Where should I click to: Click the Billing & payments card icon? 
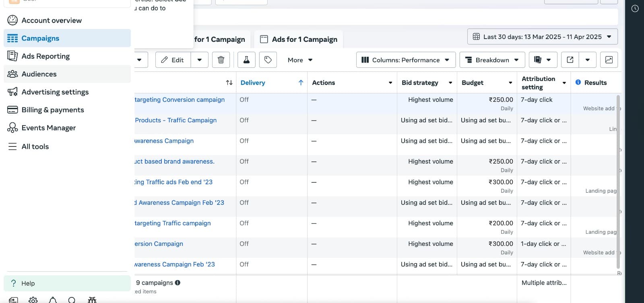coord(12,110)
